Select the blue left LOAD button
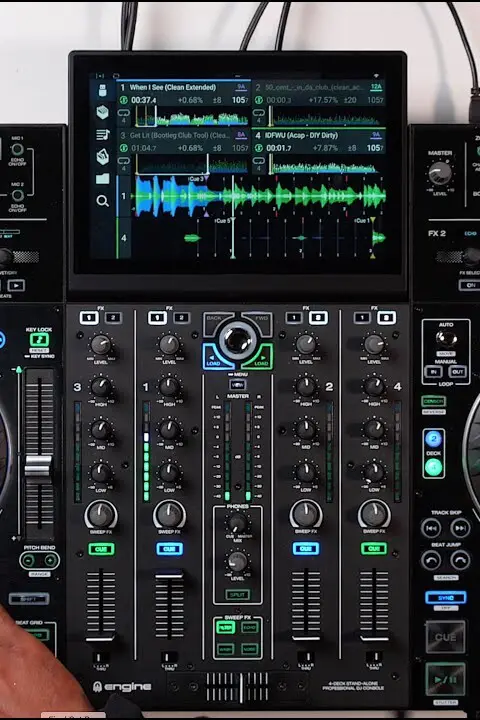The image size is (480, 720). point(216,358)
